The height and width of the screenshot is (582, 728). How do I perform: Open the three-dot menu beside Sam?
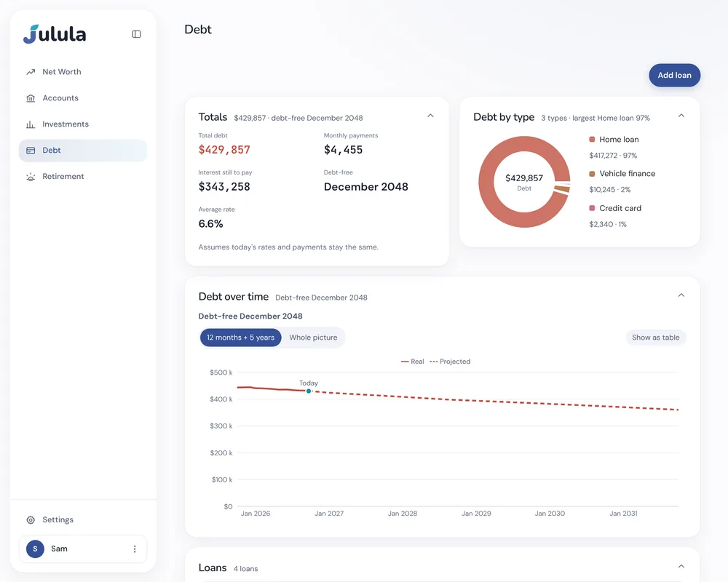click(135, 549)
